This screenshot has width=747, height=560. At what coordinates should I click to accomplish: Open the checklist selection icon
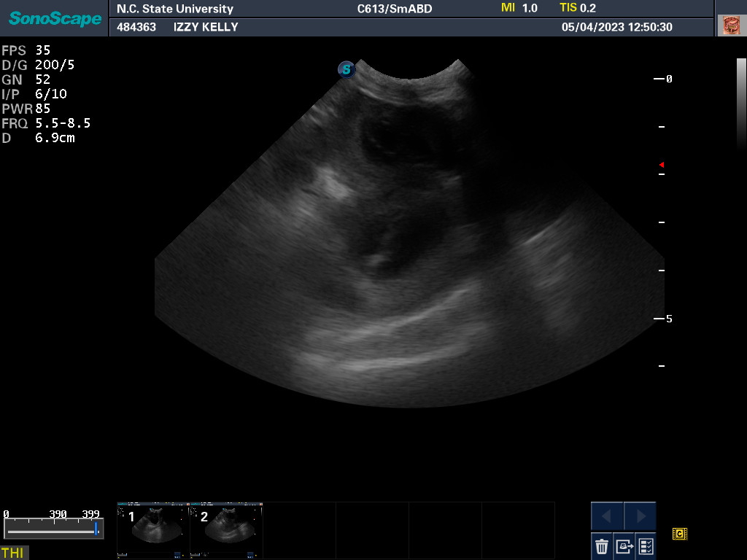pos(646,545)
